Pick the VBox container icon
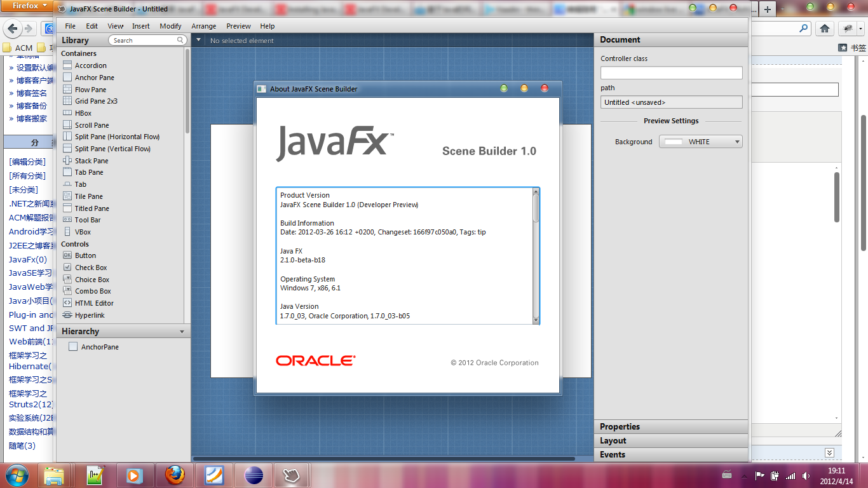This screenshot has width=868, height=488. click(67, 232)
